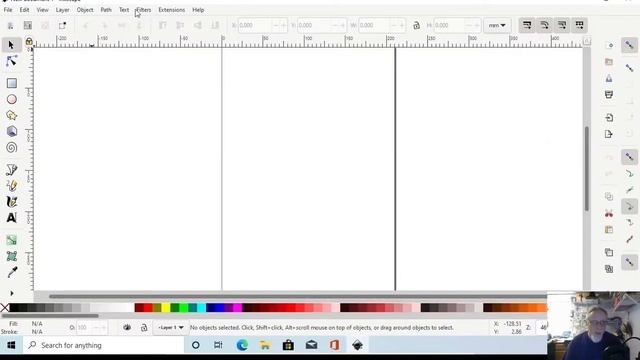Select the 3D box tool
Screen dimensions: 640x360
point(11,131)
